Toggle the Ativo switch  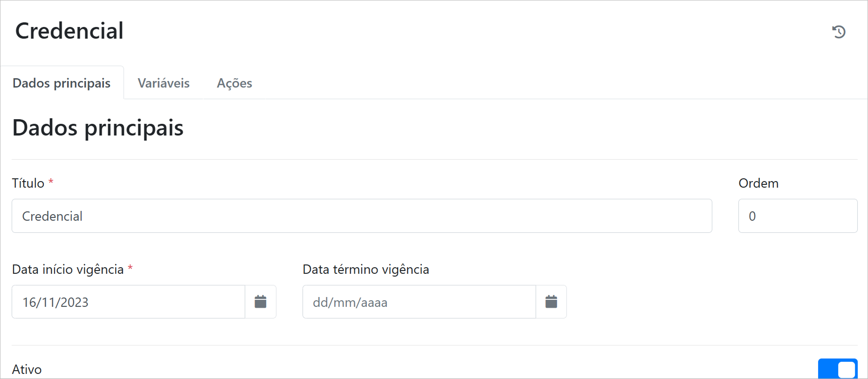pyautogui.click(x=838, y=370)
